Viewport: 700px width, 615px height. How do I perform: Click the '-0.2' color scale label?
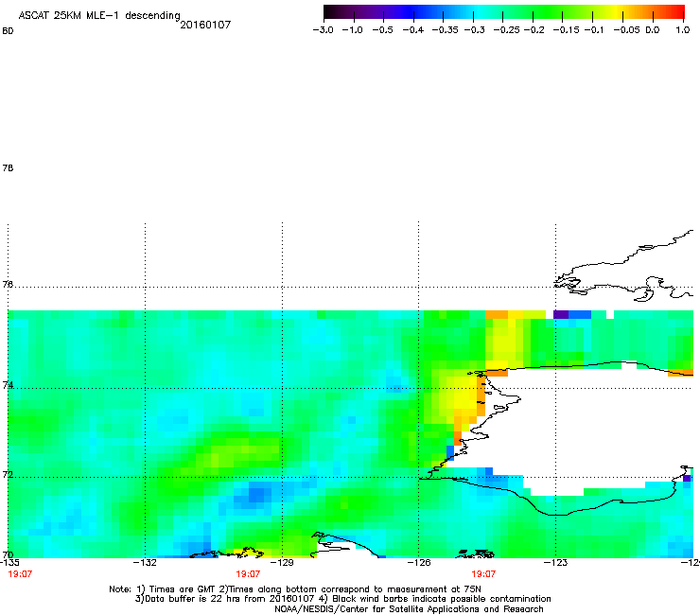click(x=534, y=30)
